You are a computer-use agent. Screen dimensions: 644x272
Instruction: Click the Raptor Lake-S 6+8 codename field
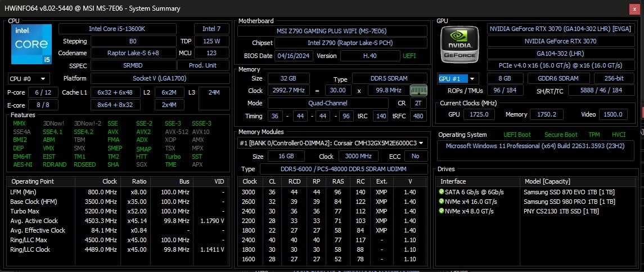pos(133,53)
